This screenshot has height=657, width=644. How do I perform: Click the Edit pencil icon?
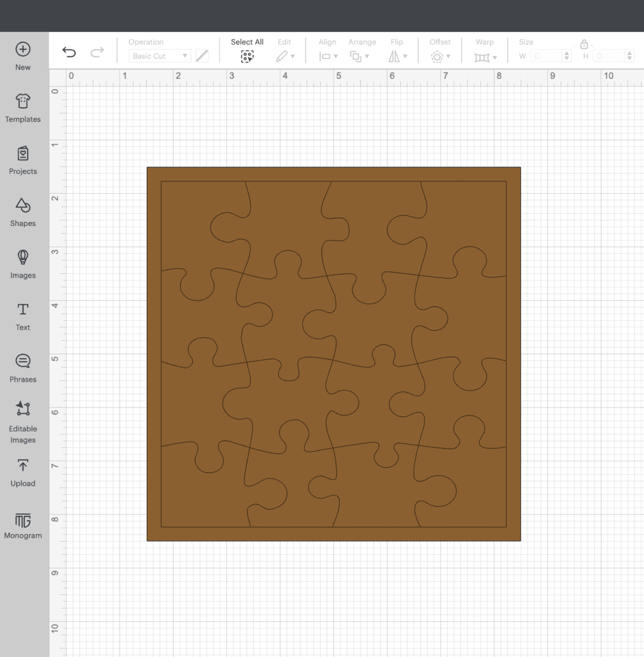[282, 56]
